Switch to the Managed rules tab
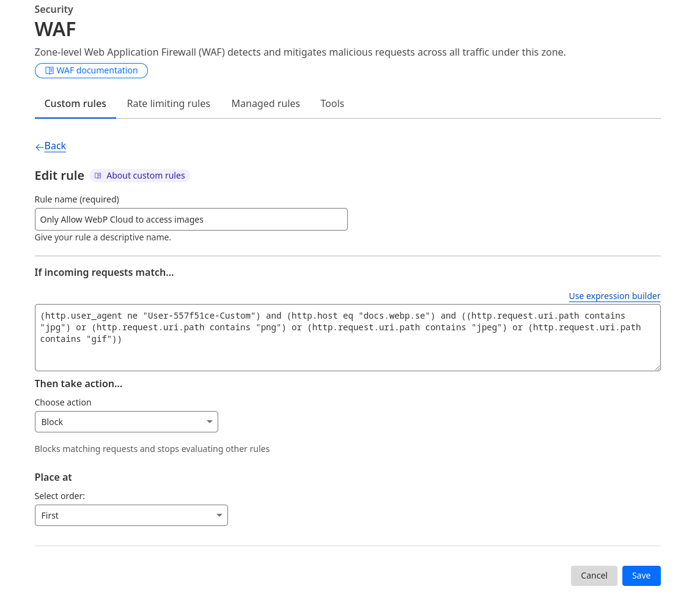This screenshot has height=600, width=700. [265, 103]
